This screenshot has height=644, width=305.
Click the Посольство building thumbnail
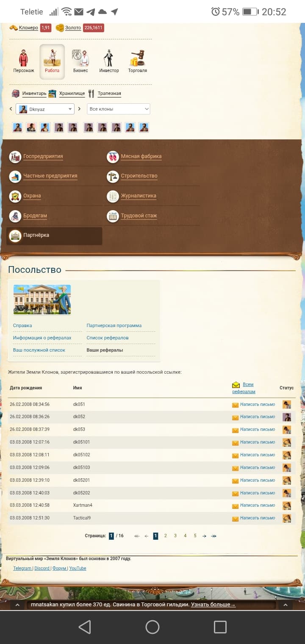click(42, 300)
